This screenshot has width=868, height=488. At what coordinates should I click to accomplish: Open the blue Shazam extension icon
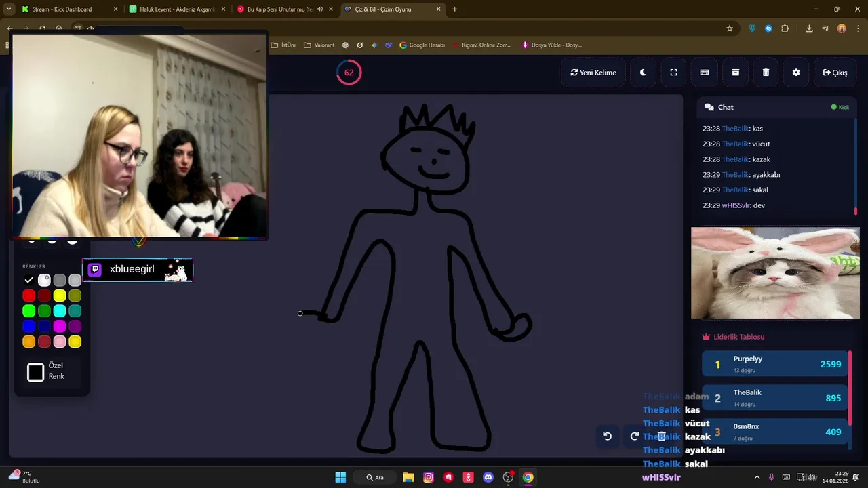coord(768,28)
